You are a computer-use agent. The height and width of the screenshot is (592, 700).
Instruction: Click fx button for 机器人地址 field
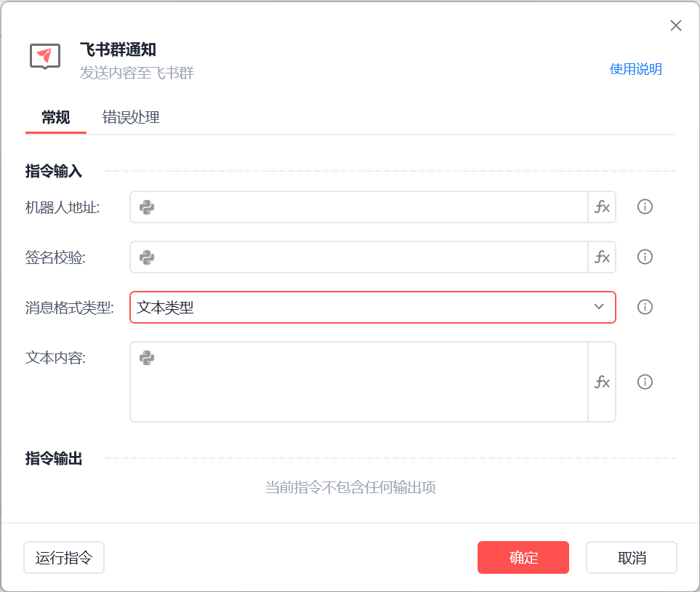(602, 207)
